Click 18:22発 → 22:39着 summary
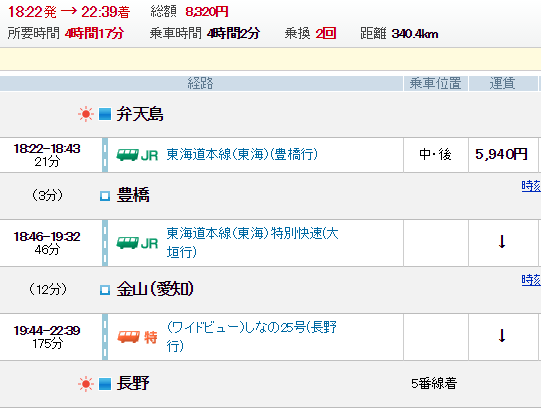Viewport: 541px width, 408px height. click(x=69, y=12)
